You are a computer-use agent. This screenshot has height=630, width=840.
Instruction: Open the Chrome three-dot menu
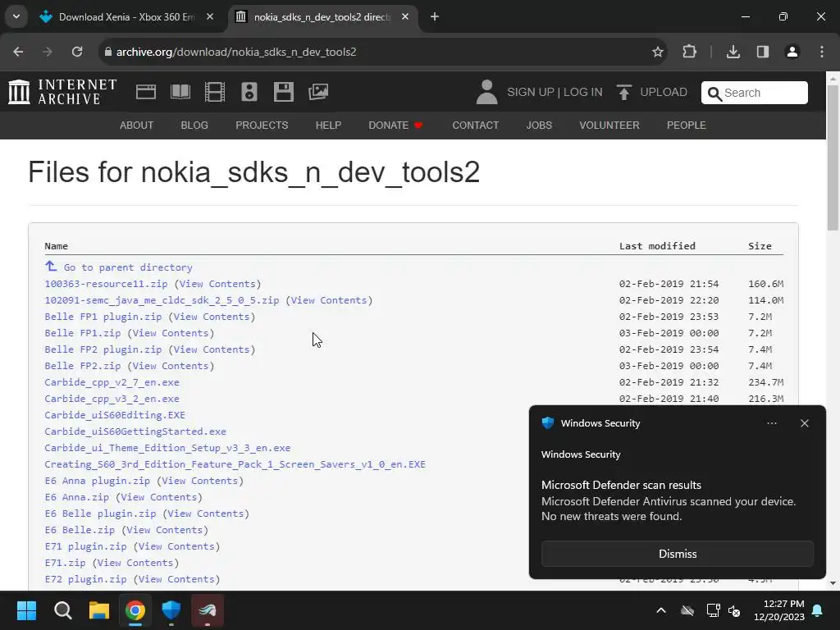coord(822,52)
